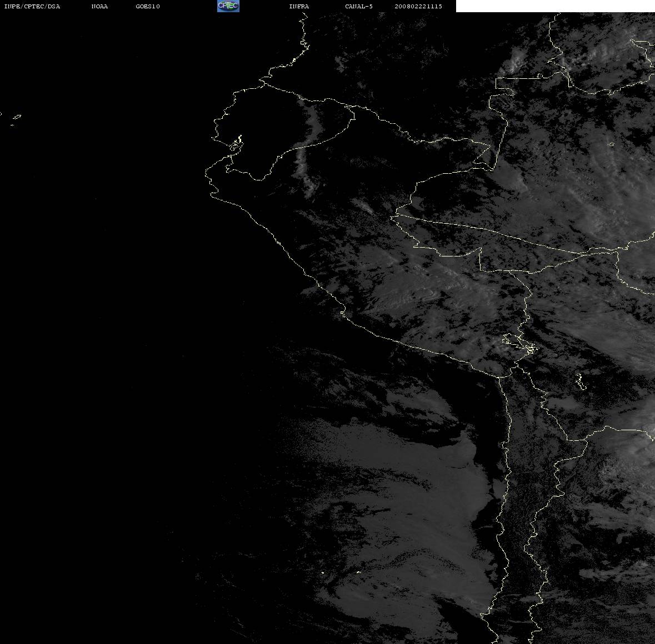Click the INFRA text in header
The width and height of the screenshot is (655, 644).
click(x=299, y=6)
